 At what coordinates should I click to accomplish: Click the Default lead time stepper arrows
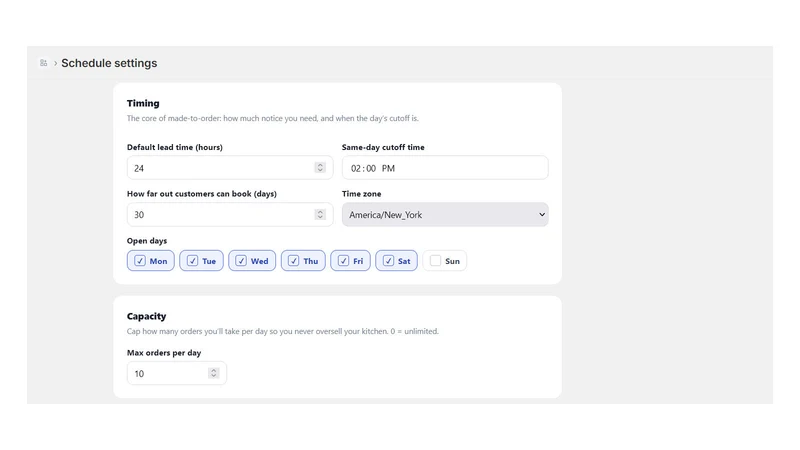pyautogui.click(x=320, y=167)
